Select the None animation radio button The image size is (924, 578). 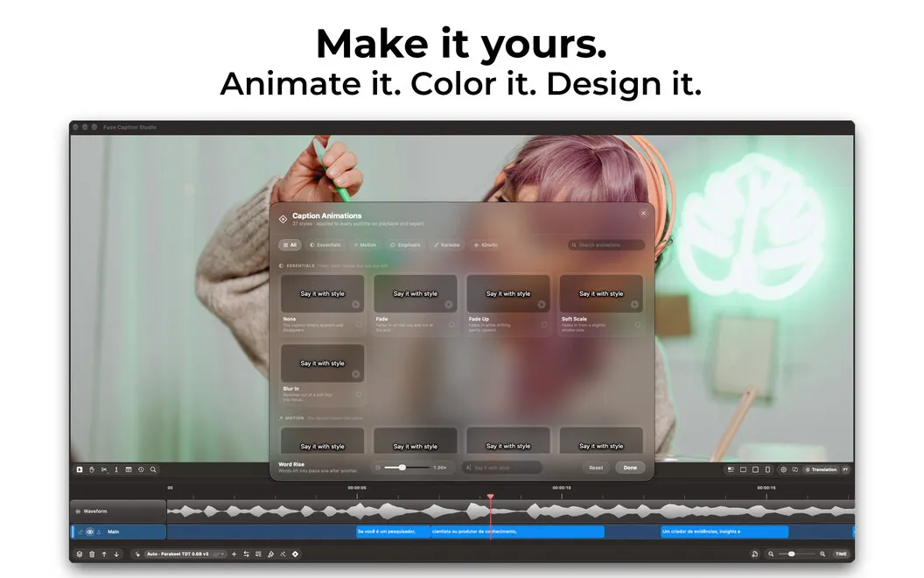pos(359,325)
